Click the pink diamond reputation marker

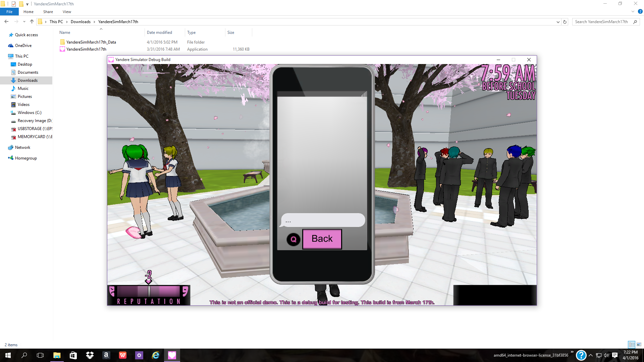coord(149,282)
